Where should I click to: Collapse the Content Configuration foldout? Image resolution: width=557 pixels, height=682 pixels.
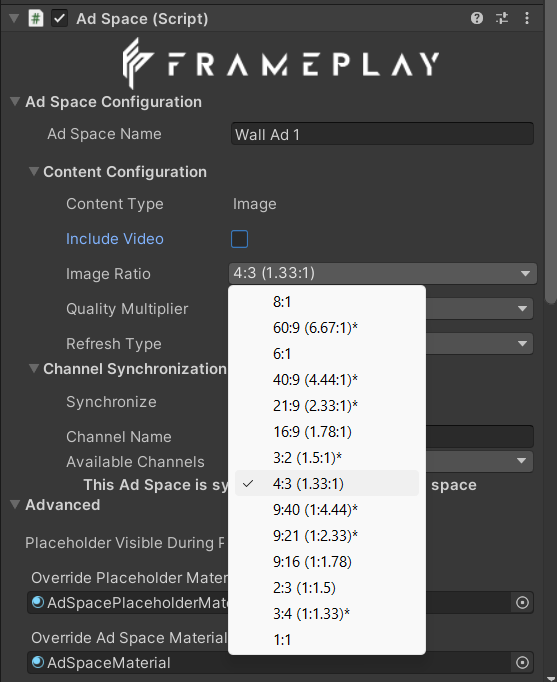(x=33, y=171)
